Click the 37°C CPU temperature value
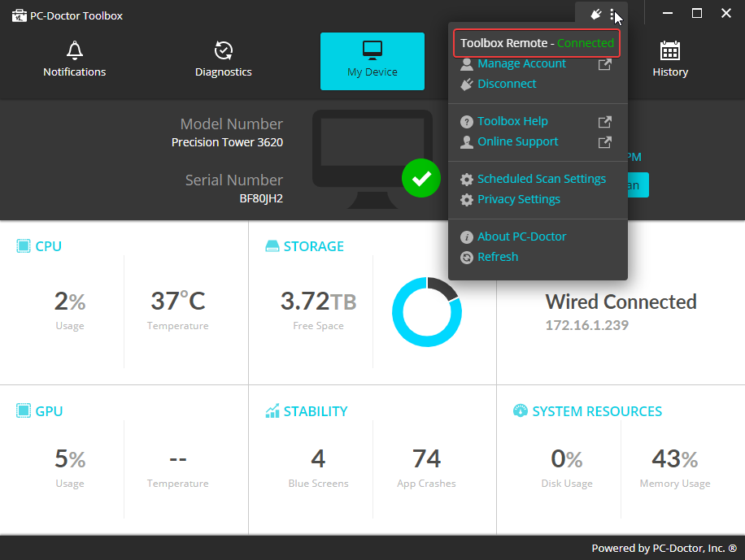 [177, 301]
